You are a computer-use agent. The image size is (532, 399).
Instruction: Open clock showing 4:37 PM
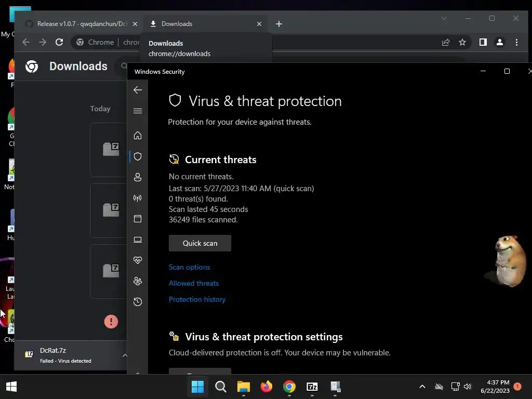point(495,387)
